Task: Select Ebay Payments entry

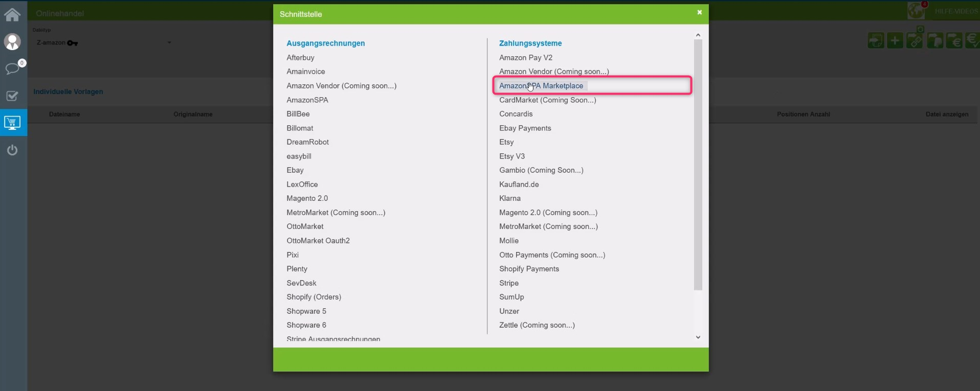Action: coord(525,128)
